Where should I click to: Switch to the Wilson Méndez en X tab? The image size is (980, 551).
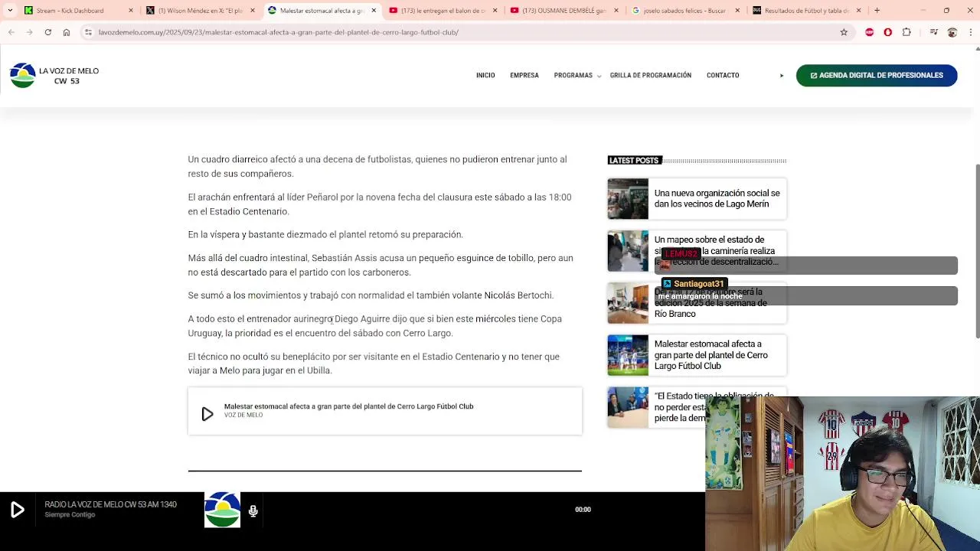click(199, 11)
